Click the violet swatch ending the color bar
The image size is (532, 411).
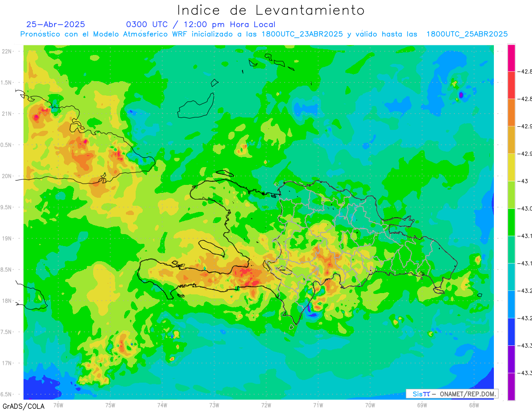pyautogui.click(x=511, y=387)
